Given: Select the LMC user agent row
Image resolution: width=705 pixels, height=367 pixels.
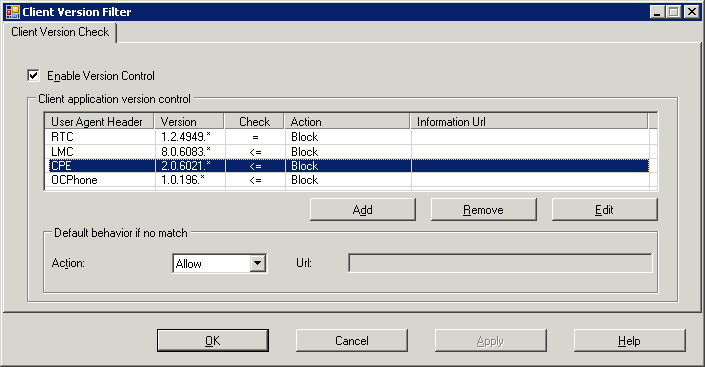Looking at the screenshot, I should [347, 152].
